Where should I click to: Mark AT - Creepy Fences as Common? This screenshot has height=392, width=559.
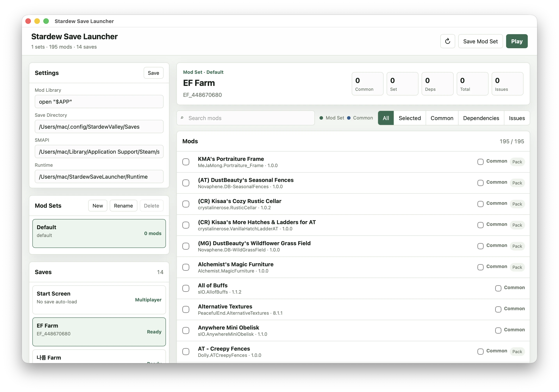(480, 351)
